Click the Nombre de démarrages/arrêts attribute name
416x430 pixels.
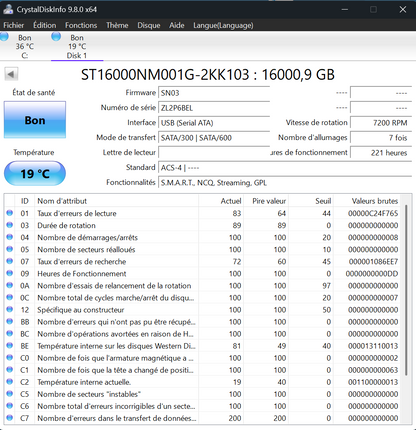point(87,238)
